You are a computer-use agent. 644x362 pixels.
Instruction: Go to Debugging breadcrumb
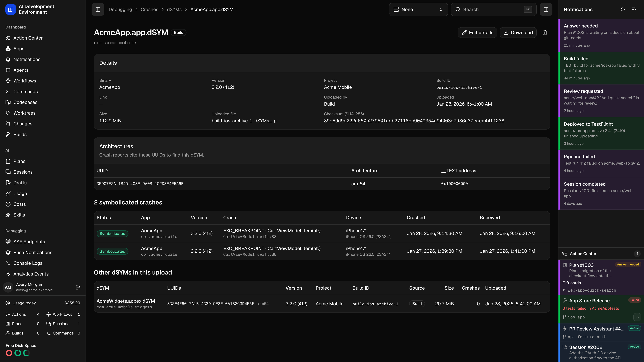coord(120,10)
